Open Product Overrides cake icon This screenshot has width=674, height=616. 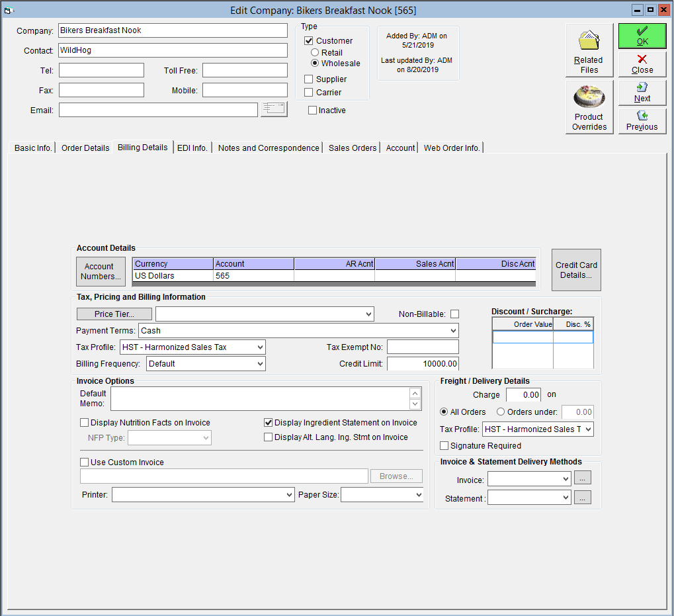point(589,107)
